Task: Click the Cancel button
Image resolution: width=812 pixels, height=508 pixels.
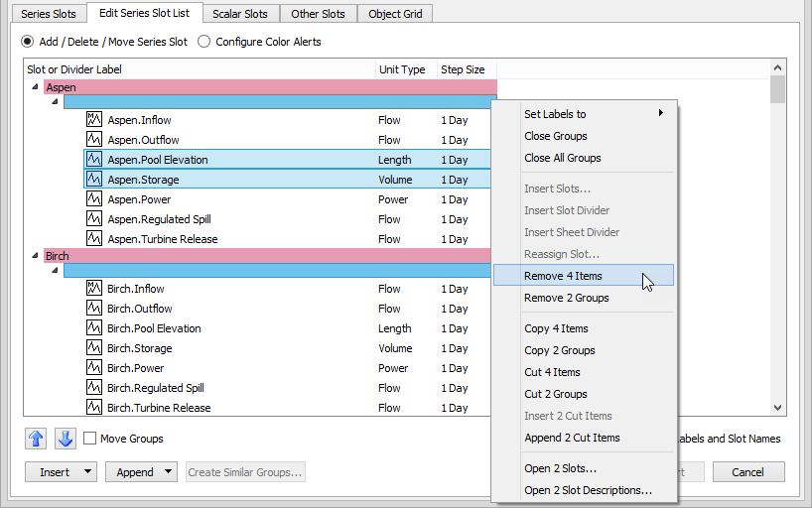Action: pyautogui.click(x=748, y=472)
